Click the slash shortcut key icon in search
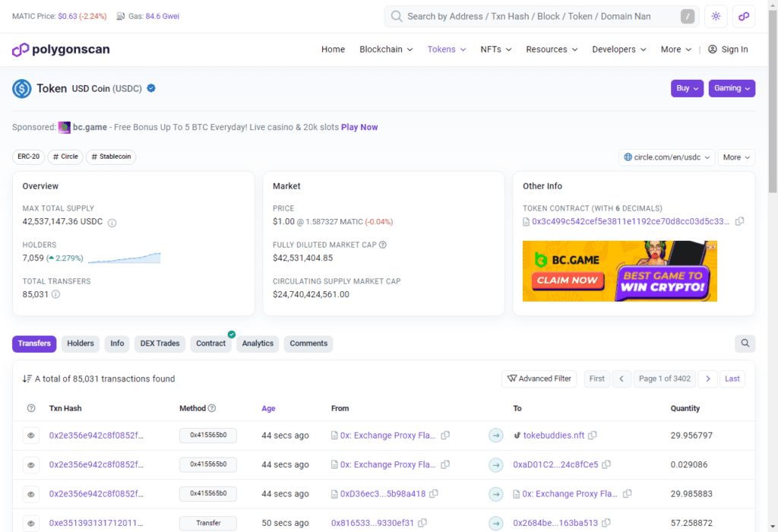 click(x=687, y=17)
